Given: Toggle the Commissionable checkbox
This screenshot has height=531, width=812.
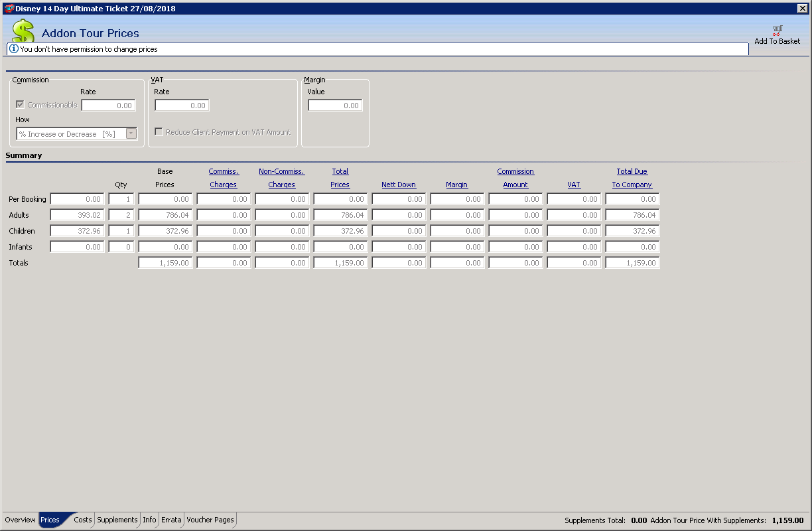Looking at the screenshot, I should click(x=20, y=105).
